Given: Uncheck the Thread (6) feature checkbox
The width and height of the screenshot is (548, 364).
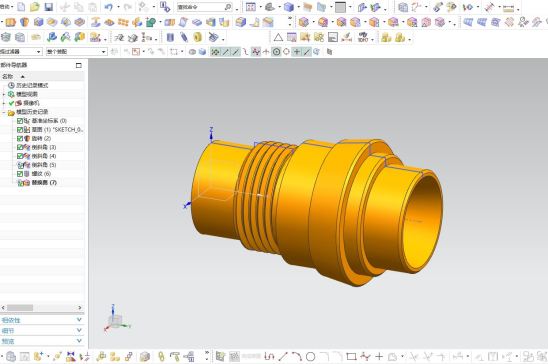Looking at the screenshot, I should coord(20,174).
